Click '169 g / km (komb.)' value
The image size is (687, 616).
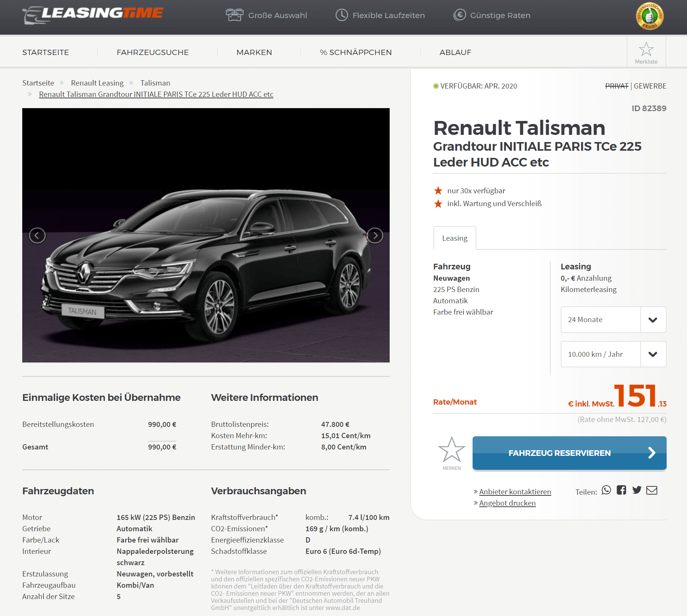coord(337,529)
